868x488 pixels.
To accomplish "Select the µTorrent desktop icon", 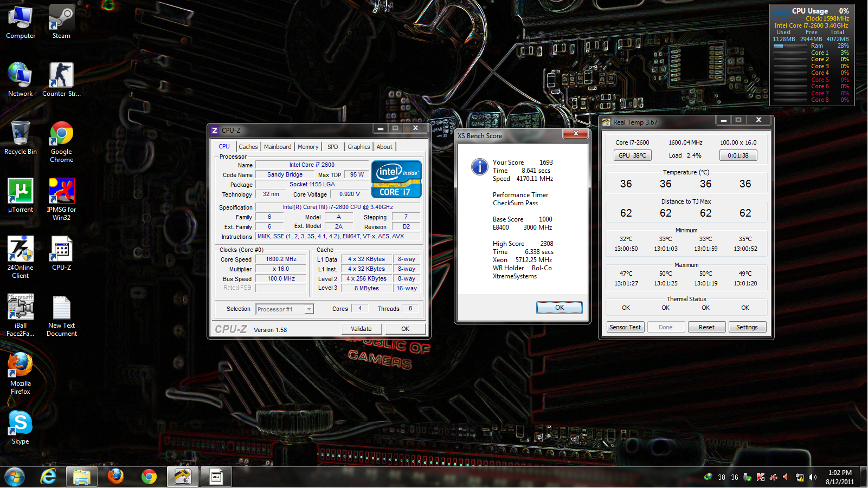I will coord(21,196).
